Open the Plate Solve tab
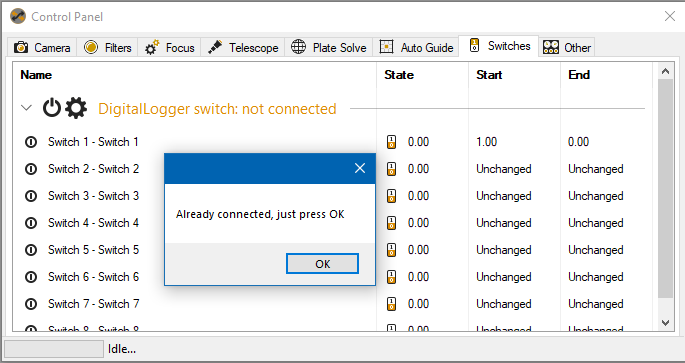 329,48
